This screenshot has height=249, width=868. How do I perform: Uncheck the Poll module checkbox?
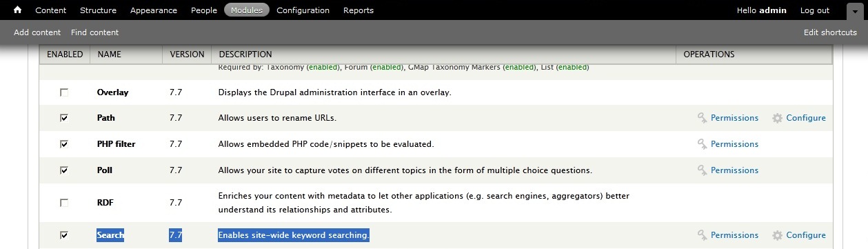pos(64,170)
